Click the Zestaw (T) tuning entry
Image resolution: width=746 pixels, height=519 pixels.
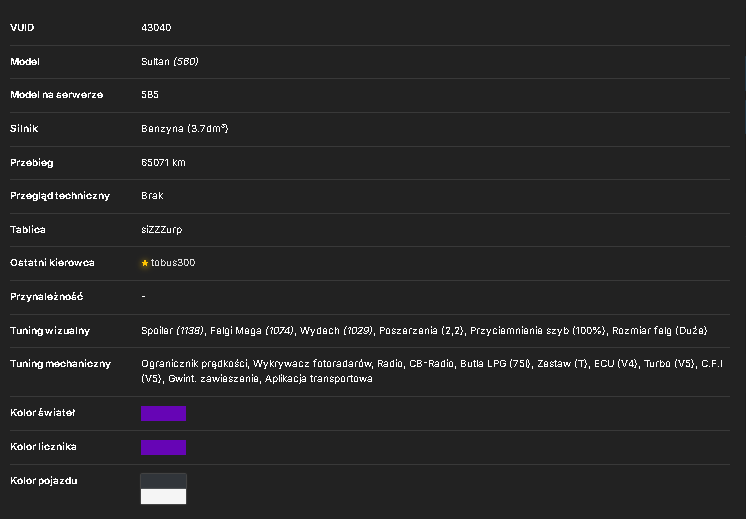point(562,363)
